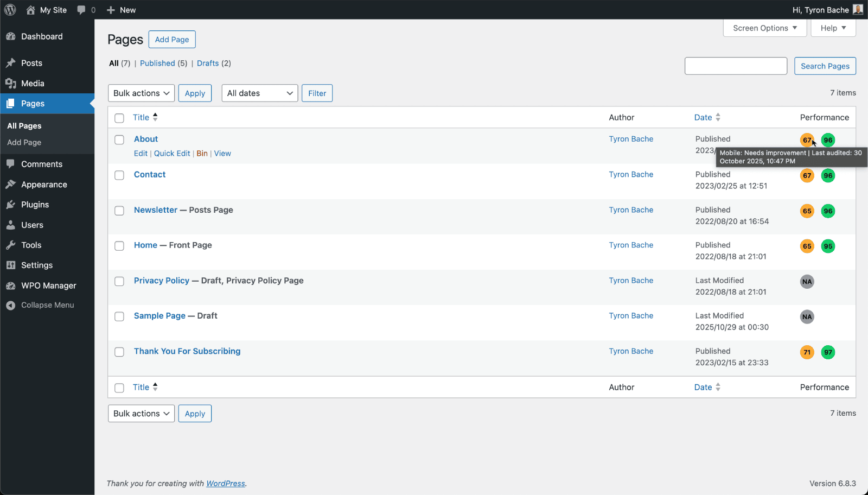Image resolution: width=868 pixels, height=495 pixels.
Task: Expand the Screen Options panel
Action: point(764,28)
